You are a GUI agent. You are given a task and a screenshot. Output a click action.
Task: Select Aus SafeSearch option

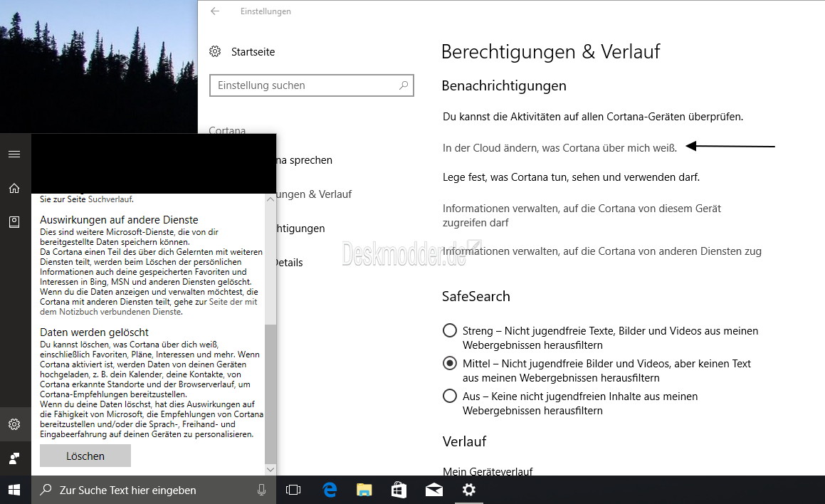coord(450,396)
